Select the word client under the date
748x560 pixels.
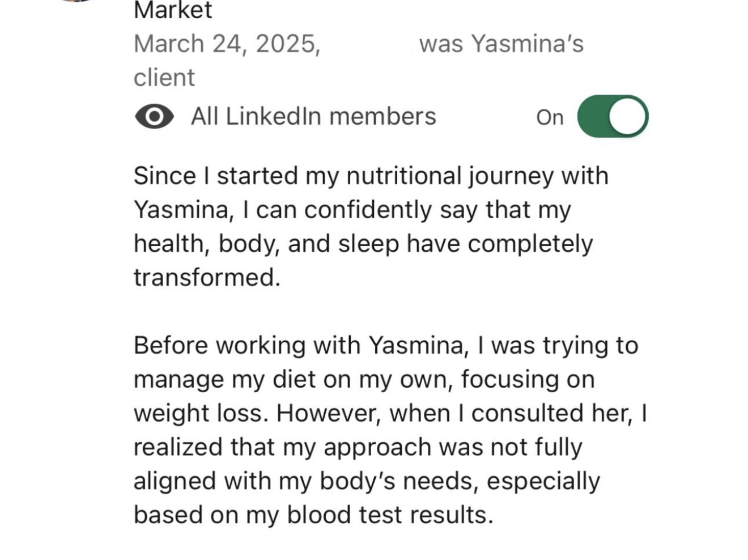click(x=163, y=77)
